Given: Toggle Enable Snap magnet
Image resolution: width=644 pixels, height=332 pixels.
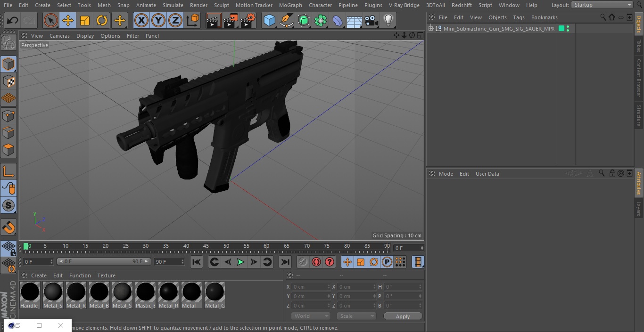Looking at the screenshot, I should point(8,227).
